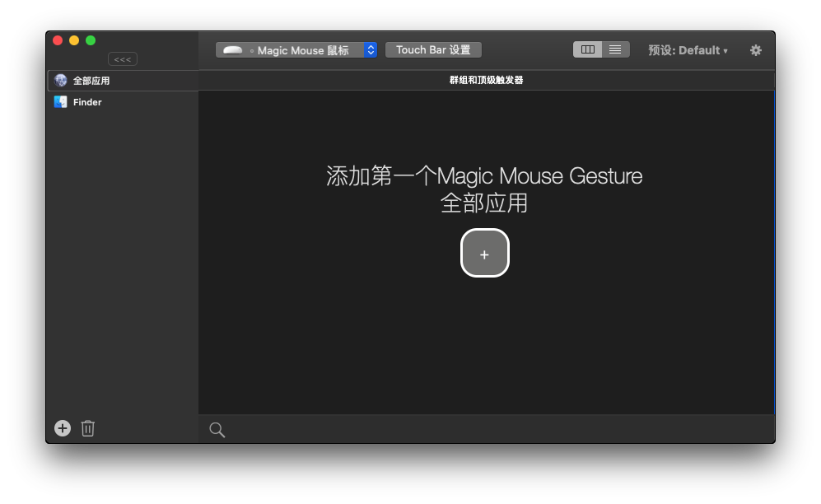Switch to the list view layout

[x=615, y=49]
